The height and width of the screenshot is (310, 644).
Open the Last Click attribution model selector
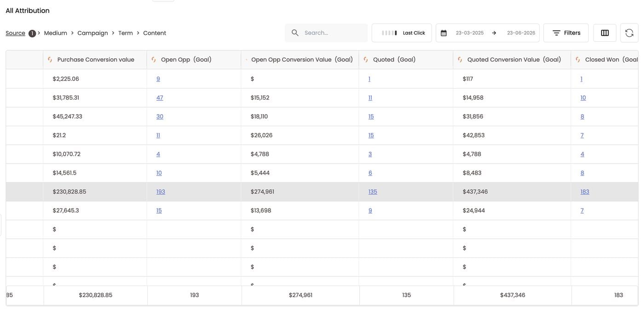tap(402, 33)
